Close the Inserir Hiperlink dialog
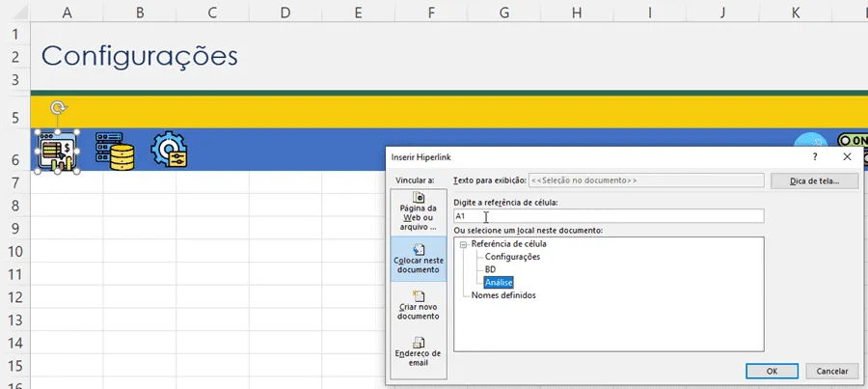Screen dimensions: 868x389 (x=847, y=156)
